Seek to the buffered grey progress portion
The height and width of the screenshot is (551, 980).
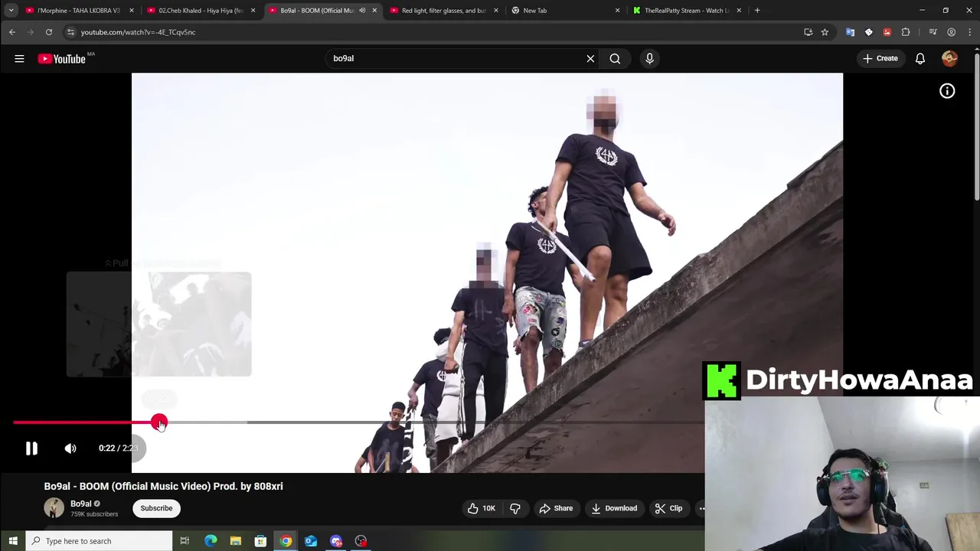pos(207,422)
